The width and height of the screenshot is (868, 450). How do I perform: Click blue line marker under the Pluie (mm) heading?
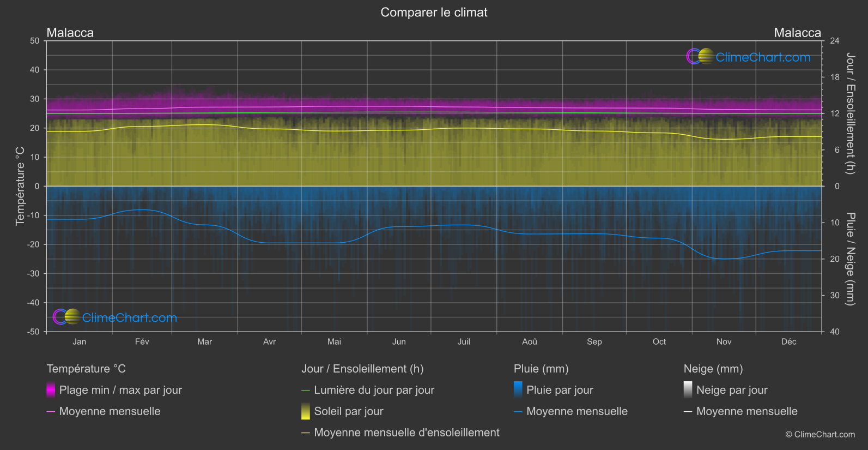[518, 412]
